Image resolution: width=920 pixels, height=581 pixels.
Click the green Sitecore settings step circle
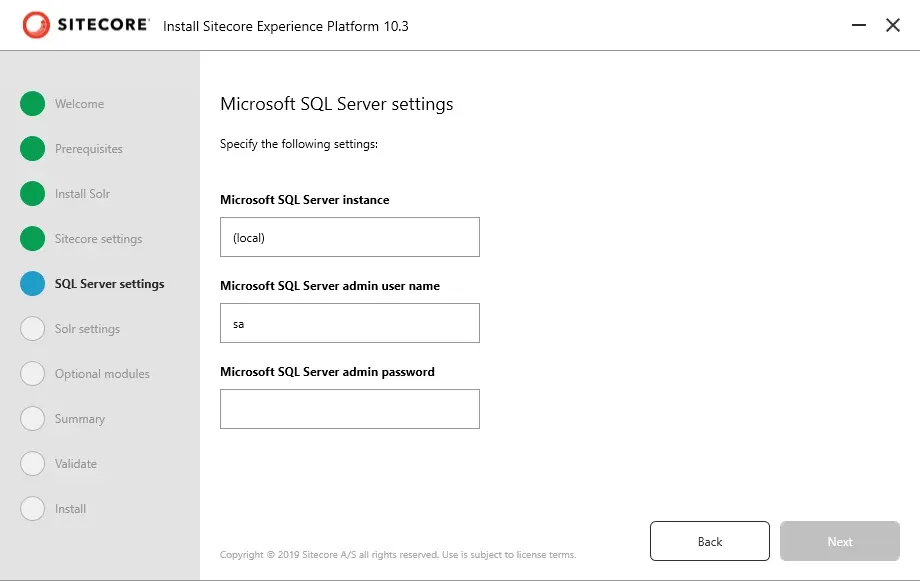[33, 239]
